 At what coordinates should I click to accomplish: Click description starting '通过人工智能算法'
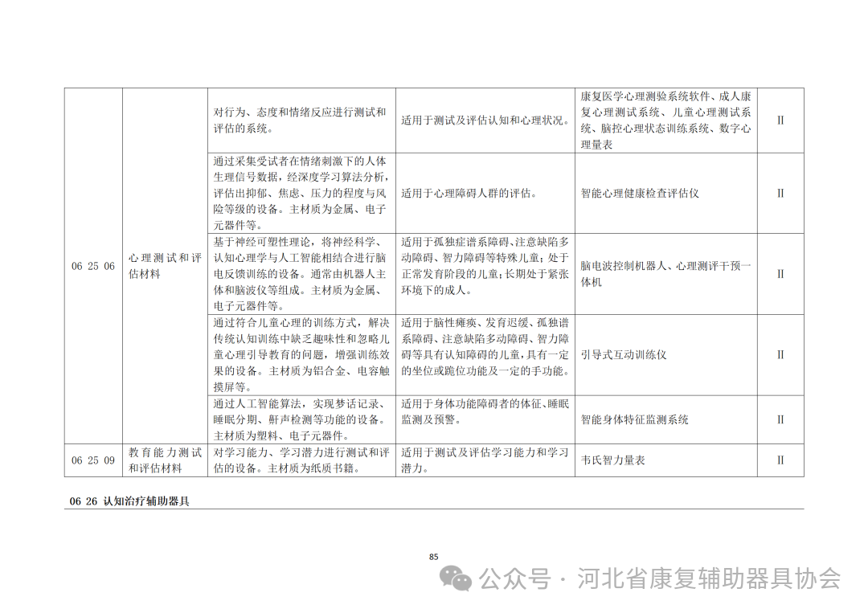point(301,420)
